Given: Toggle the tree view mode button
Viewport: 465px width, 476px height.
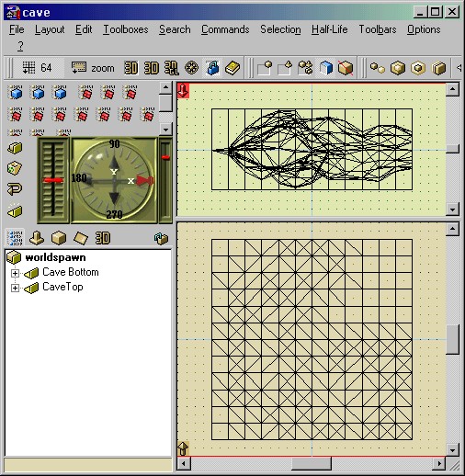Looking at the screenshot, I should pos(15,238).
